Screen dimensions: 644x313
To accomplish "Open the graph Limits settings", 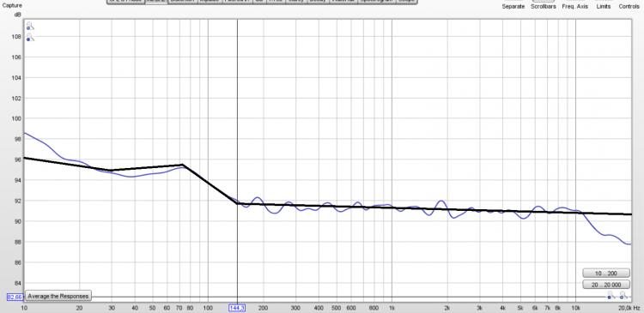I will point(604,7).
